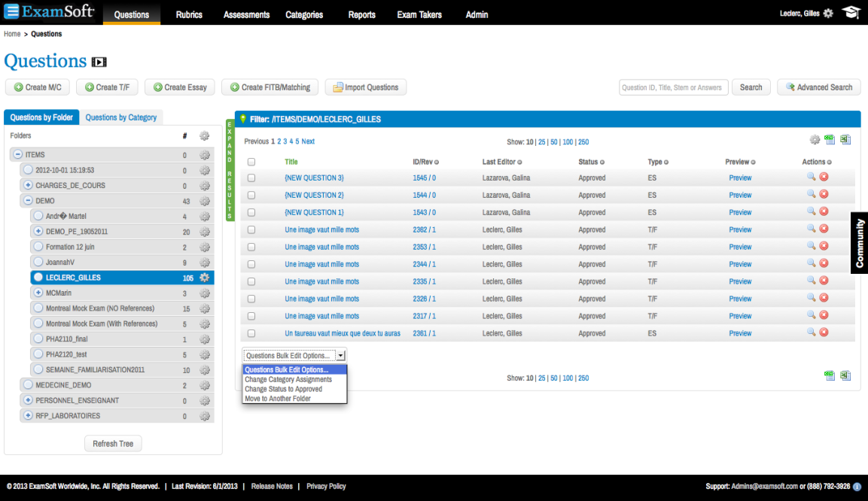The height and width of the screenshot is (501, 868).
Task: Toggle the select-all checkbox in table header
Action: pyautogui.click(x=251, y=162)
